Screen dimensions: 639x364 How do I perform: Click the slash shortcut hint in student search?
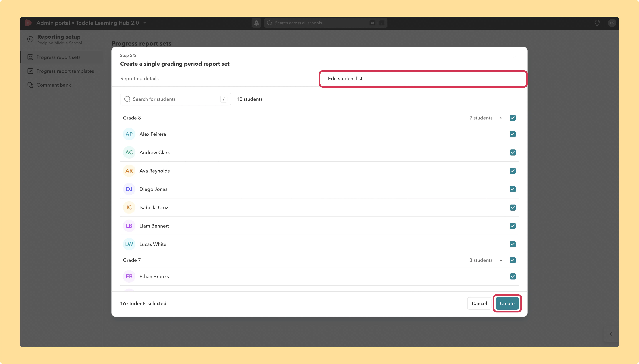pos(224,99)
